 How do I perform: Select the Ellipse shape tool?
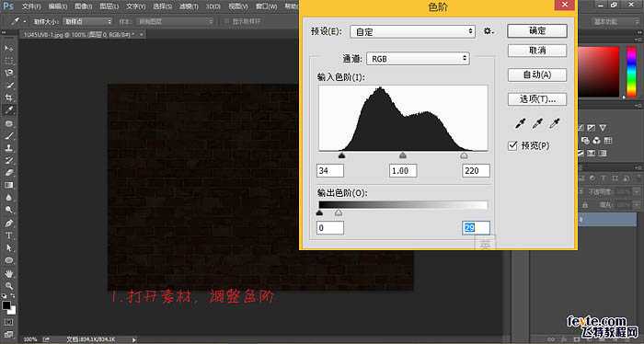pyautogui.click(x=8, y=260)
